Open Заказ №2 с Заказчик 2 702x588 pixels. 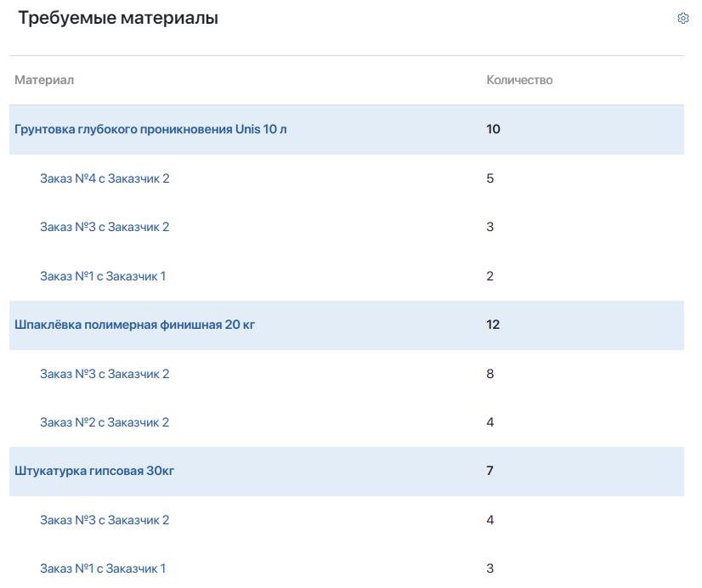tap(105, 422)
